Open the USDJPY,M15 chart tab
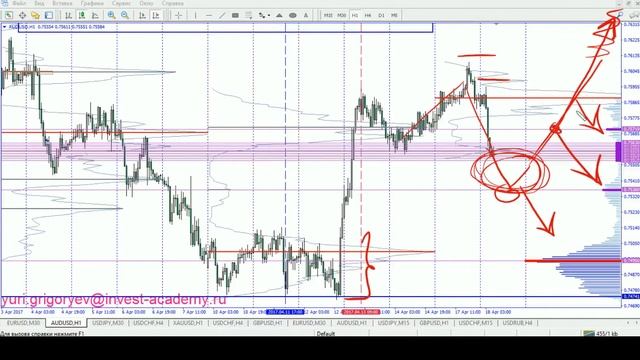 pyautogui.click(x=393, y=323)
